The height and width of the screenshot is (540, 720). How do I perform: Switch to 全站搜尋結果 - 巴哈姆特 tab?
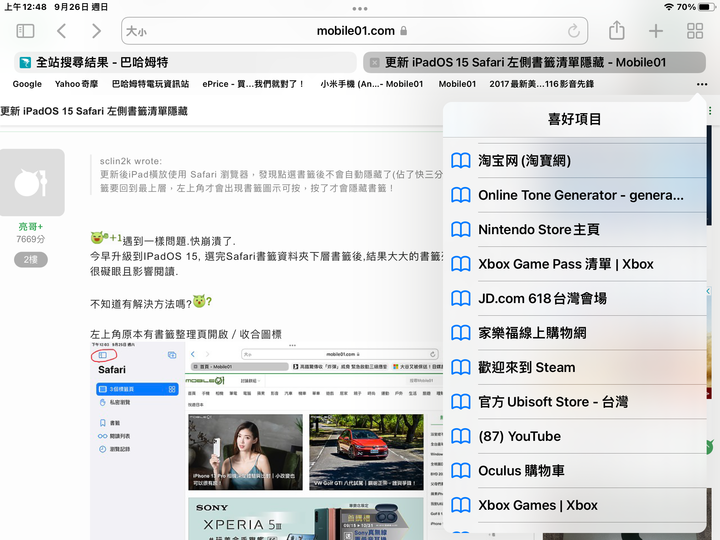pyautogui.click(x=185, y=62)
